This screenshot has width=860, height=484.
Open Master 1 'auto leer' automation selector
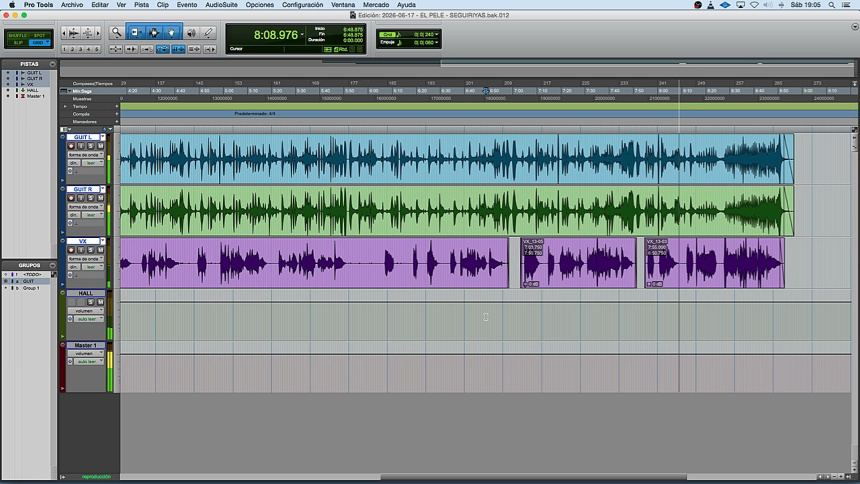click(x=89, y=362)
